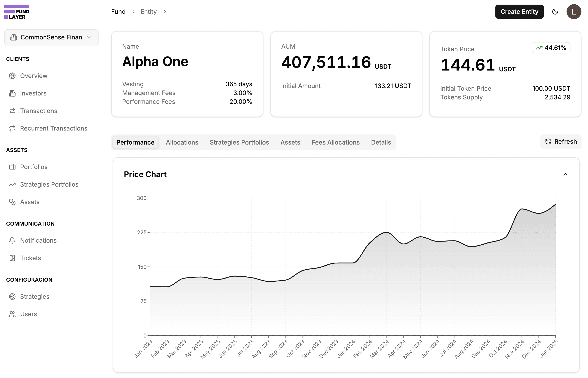The image size is (588, 378).
Task: Open the user avatar labeled L
Action: [574, 12]
